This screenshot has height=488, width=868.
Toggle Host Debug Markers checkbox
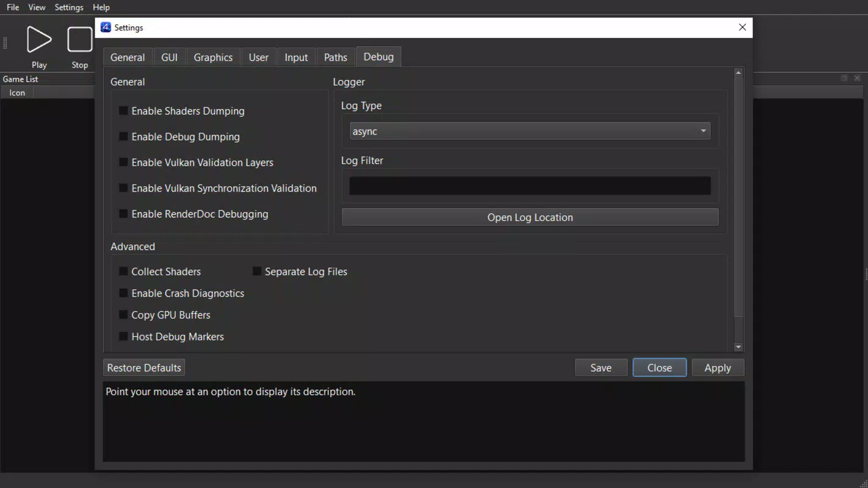[123, 336]
